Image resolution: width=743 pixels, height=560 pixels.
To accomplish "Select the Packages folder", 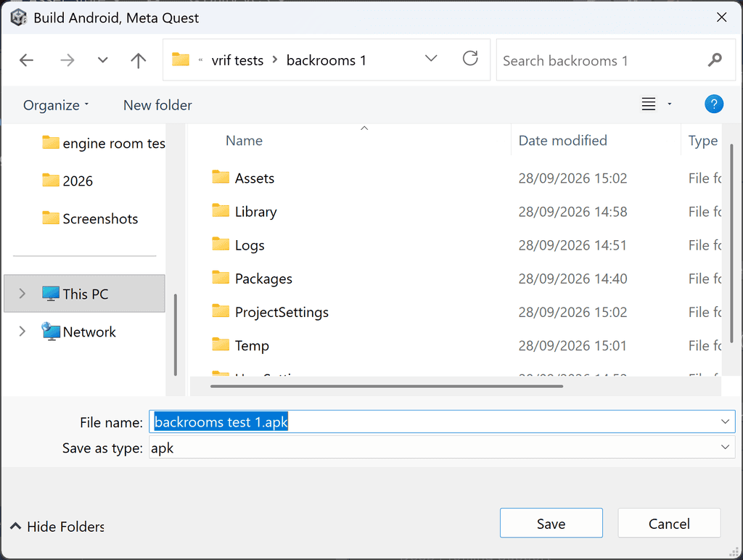I will pos(263,279).
